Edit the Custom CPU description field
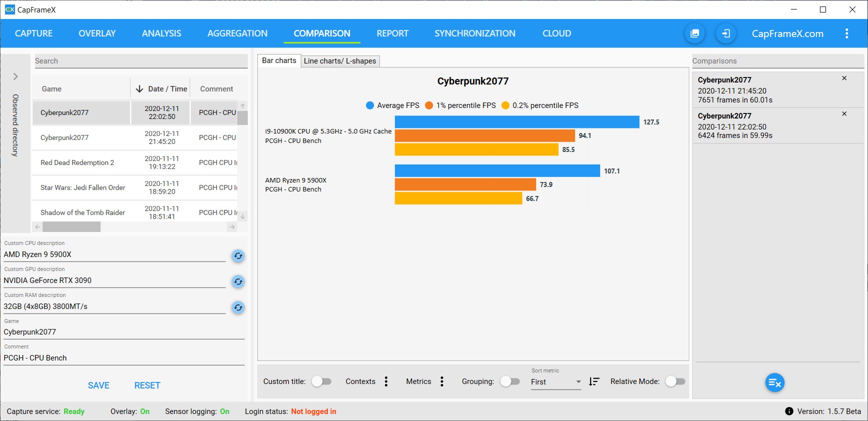The height and width of the screenshot is (421, 868). click(115, 254)
